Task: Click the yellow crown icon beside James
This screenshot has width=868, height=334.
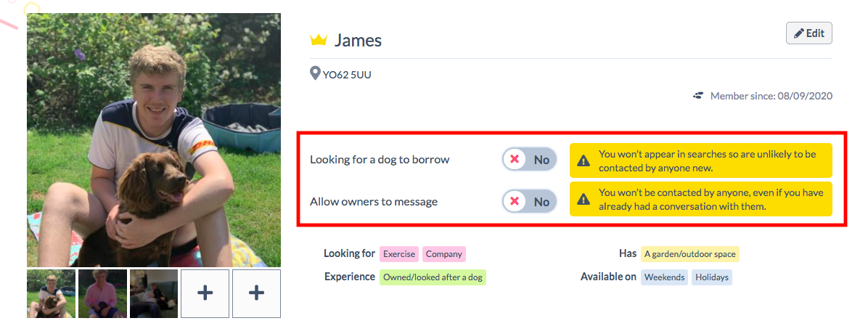Action: pos(319,40)
